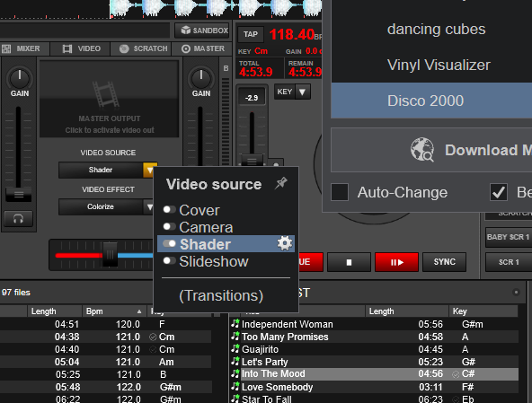The image size is (532, 403).
Task: Click the music note icon beside Let's Party
Action: click(235, 362)
